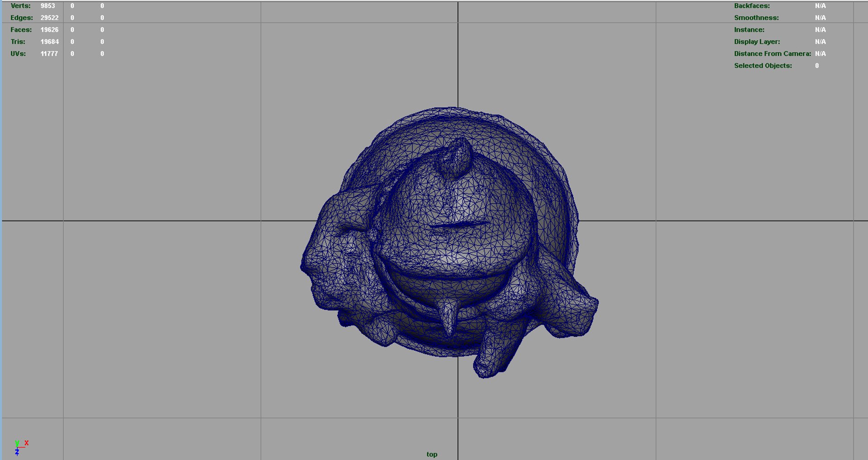The width and height of the screenshot is (868, 460).
Task: Click the Display Layer label
Action: coord(757,42)
